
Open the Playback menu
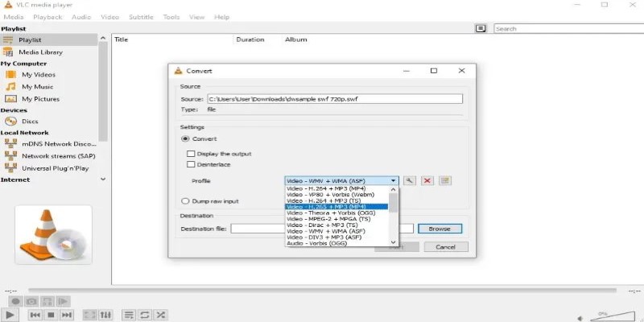click(47, 17)
